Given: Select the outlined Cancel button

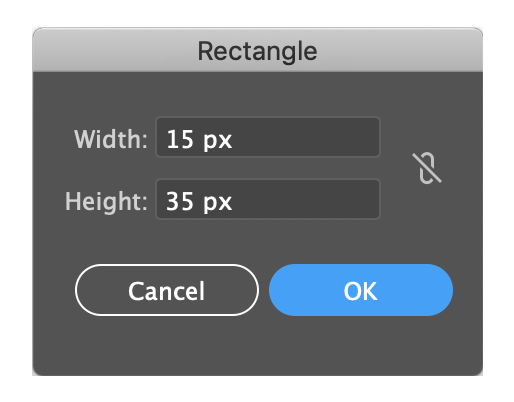Looking at the screenshot, I should point(167,290).
